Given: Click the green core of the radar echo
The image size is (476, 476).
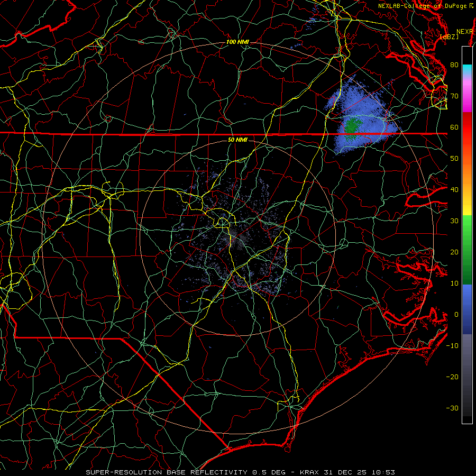Looking at the screenshot, I should tap(352, 126).
